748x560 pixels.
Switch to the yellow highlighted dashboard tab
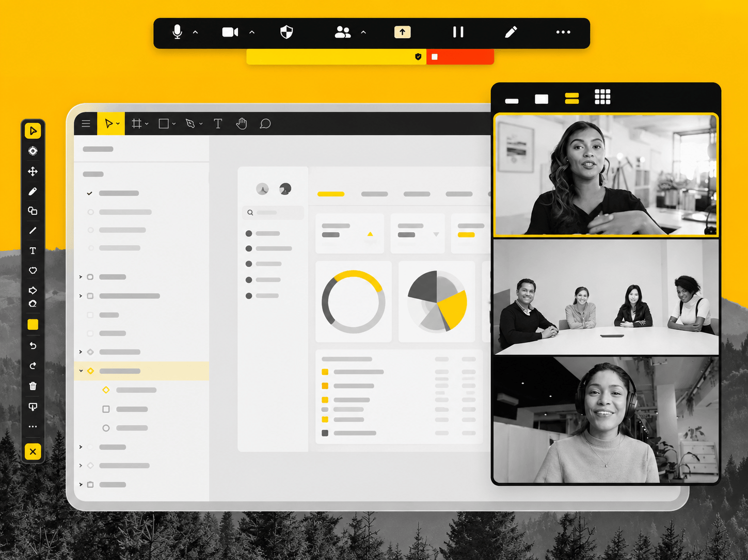[x=331, y=194]
